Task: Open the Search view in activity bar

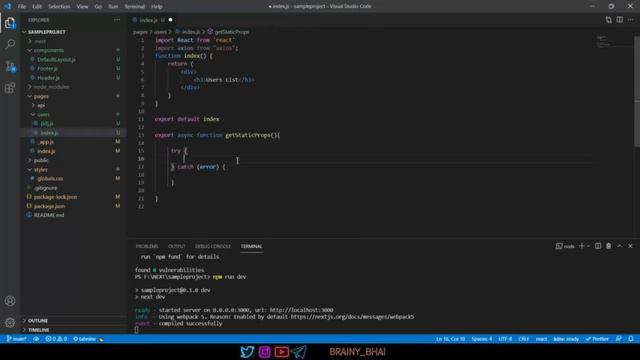Action: point(10,44)
